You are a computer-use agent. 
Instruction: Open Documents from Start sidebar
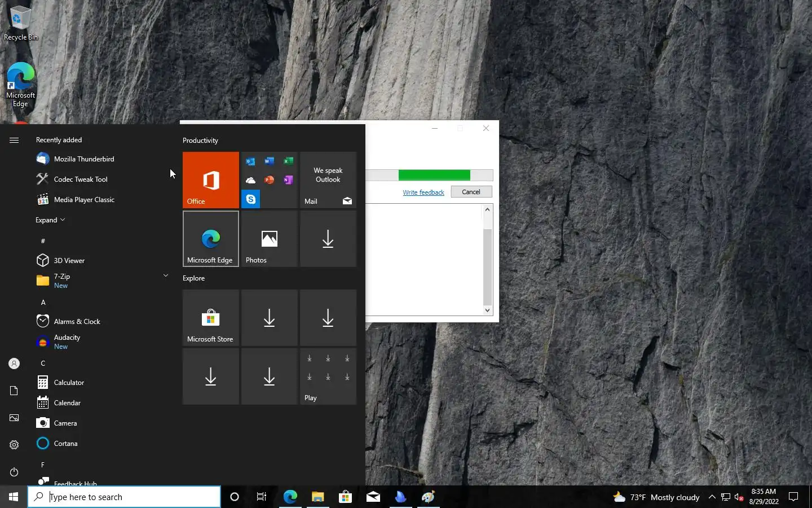(14, 391)
